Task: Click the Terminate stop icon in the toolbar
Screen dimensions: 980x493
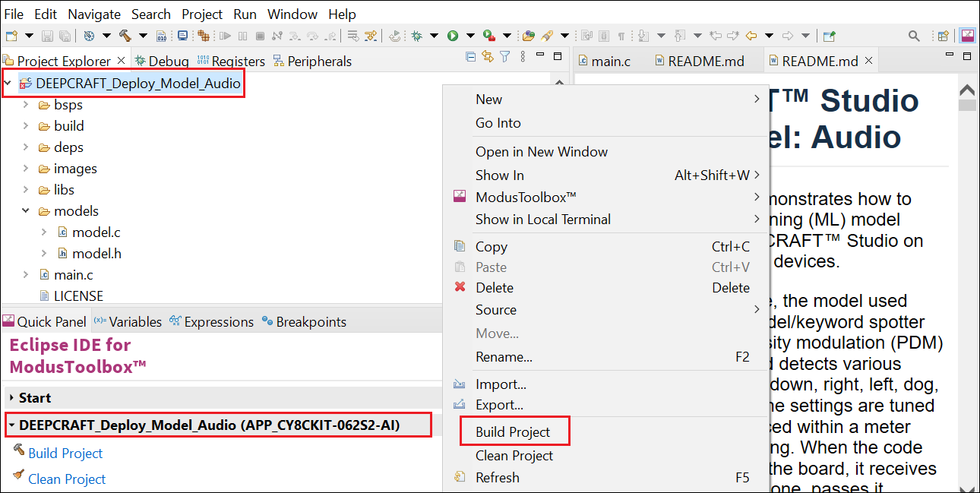Action: [260, 36]
